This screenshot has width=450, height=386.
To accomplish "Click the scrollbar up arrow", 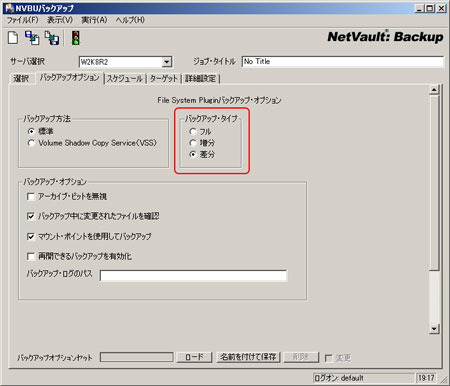I will (x=434, y=90).
